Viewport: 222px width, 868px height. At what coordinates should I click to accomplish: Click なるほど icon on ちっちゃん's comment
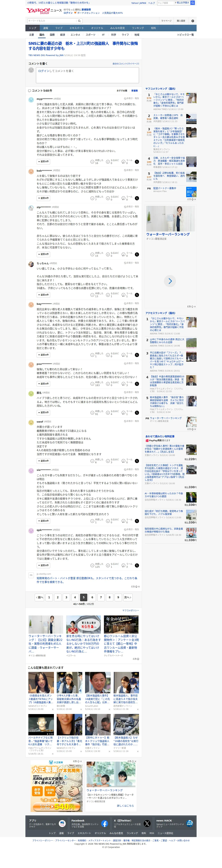coord(108,295)
